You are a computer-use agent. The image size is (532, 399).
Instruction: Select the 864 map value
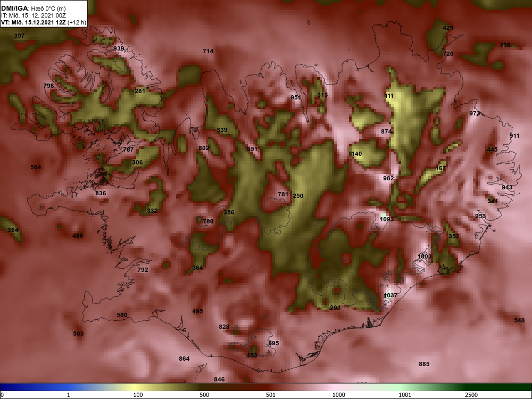[184, 359]
